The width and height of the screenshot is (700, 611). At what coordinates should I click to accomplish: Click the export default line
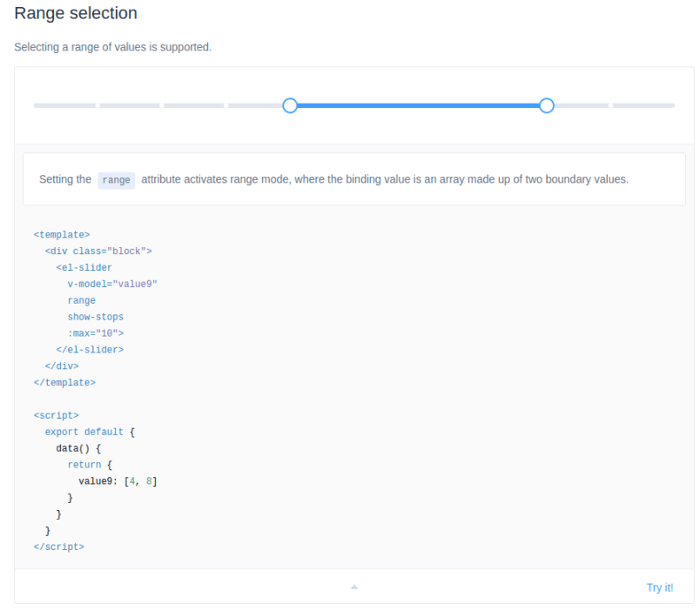click(x=90, y=432)
